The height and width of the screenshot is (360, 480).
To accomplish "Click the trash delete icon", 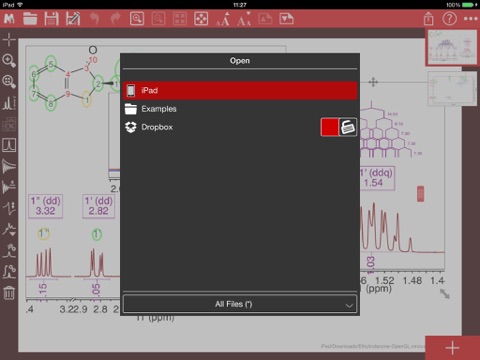I will (x=9, y=293).
